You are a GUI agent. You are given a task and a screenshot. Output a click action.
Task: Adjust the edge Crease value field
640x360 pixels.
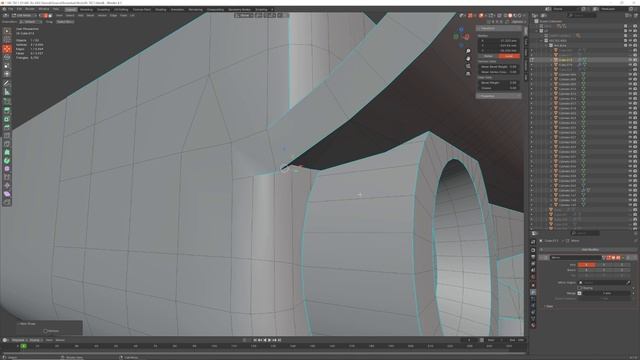(499, 88)
